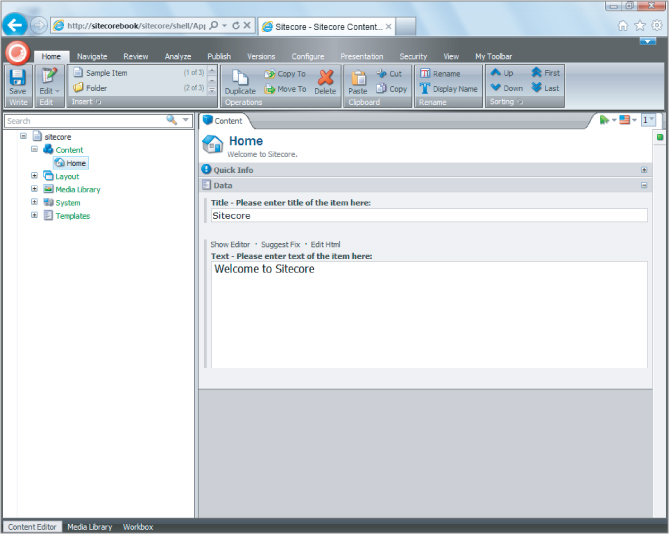
Task: Click the Show Editor link
Action: 230,244
